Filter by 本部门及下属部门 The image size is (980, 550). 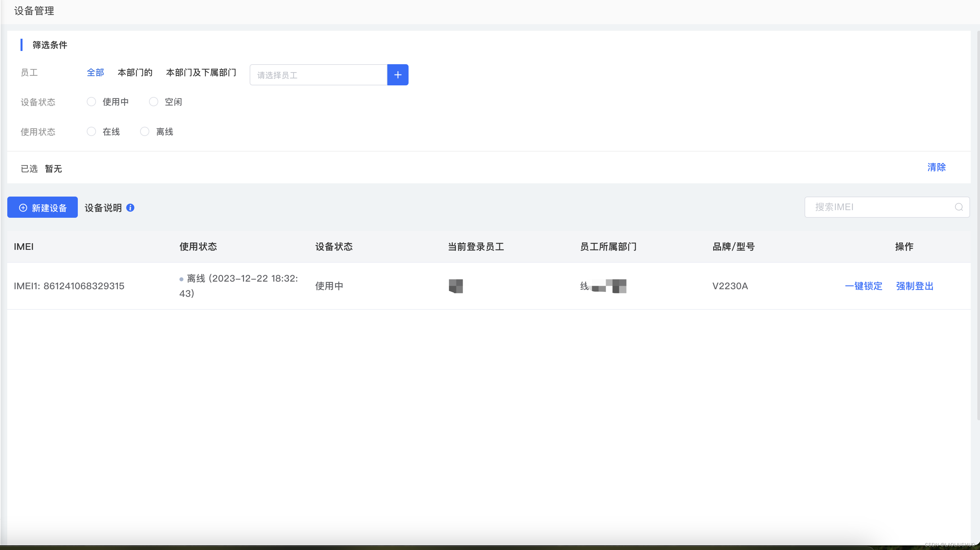[x=201, y=73]
